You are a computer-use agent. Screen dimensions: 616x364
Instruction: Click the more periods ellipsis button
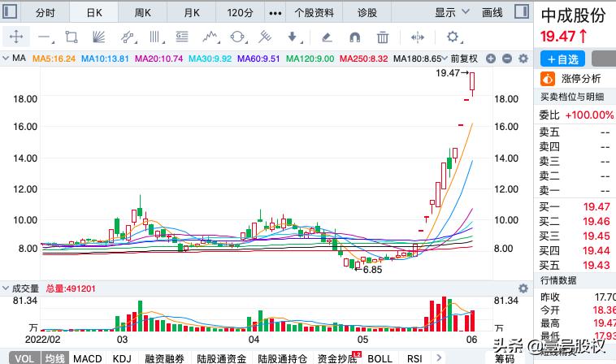275,13
